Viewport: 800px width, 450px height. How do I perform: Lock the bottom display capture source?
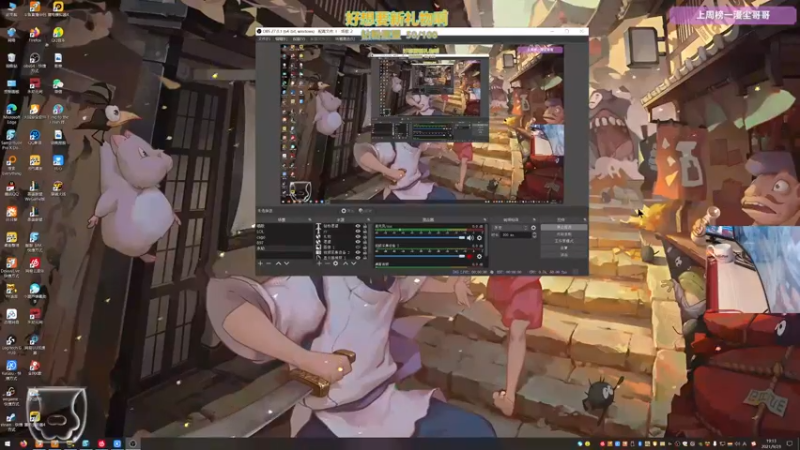point(365,258)
